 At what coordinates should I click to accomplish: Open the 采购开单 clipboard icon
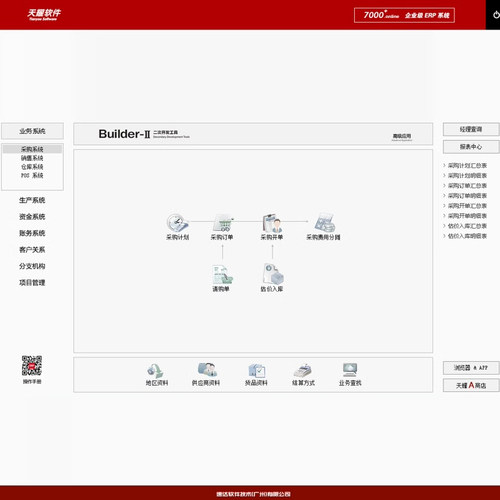click(x=272, y=222)
